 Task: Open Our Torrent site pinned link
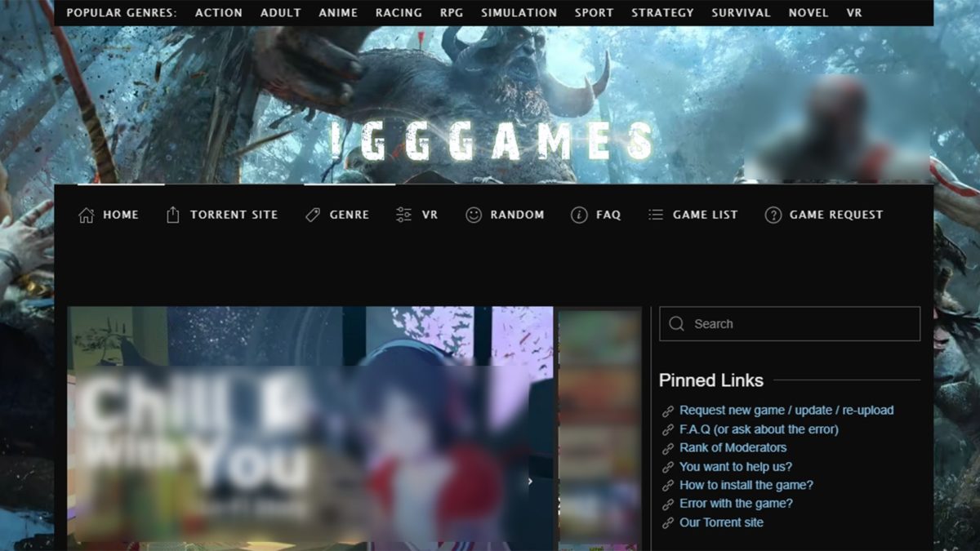[x=722, y=523]
